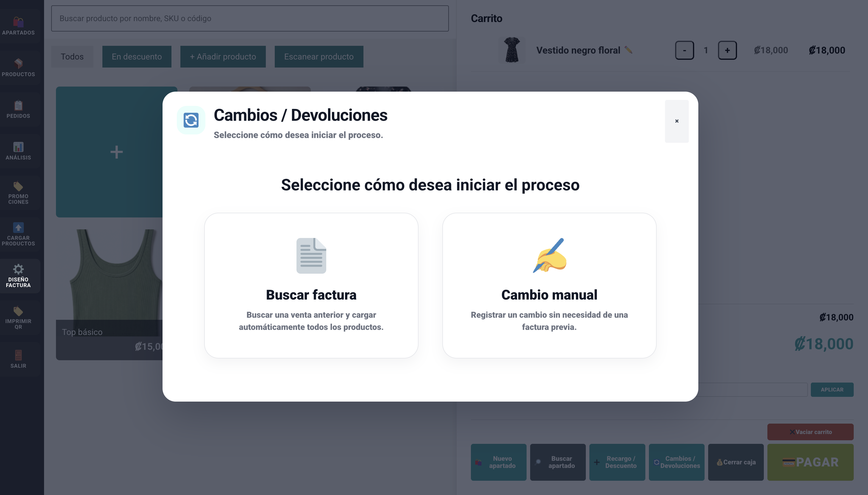Click the Salir door icon
Screen dimensions: 868x495
click(x=18, y=355)
